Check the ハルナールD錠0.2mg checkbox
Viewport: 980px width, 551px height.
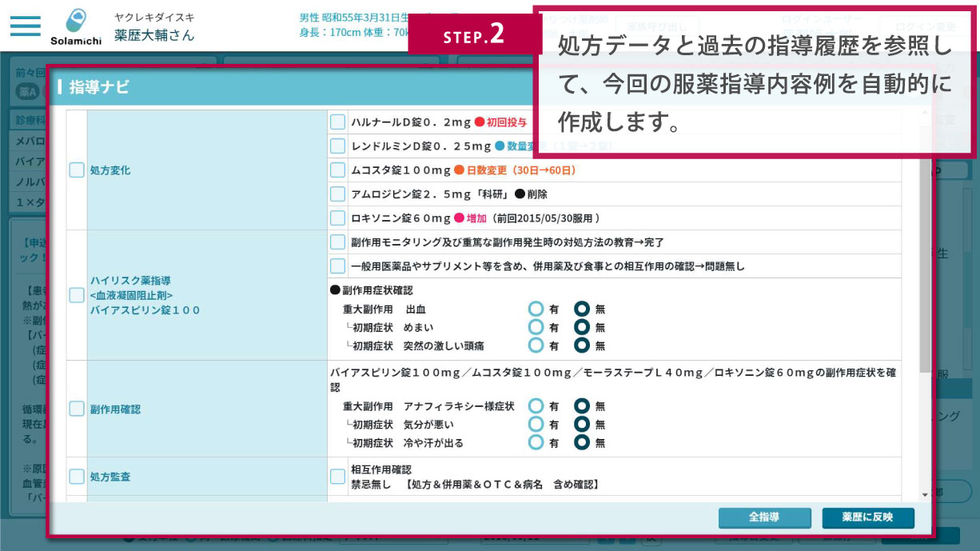pos(338,122)
